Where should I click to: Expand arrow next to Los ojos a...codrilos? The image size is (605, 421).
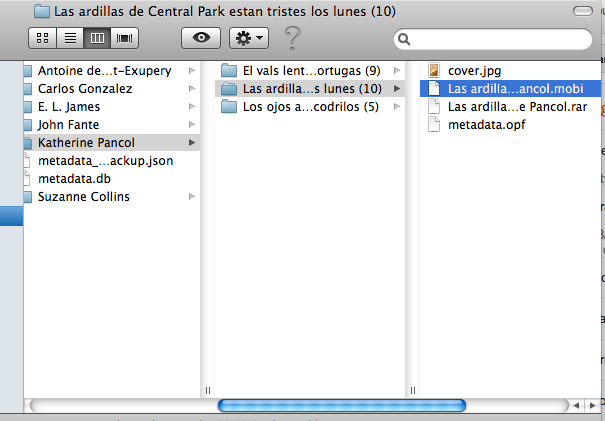pos(397,107)
